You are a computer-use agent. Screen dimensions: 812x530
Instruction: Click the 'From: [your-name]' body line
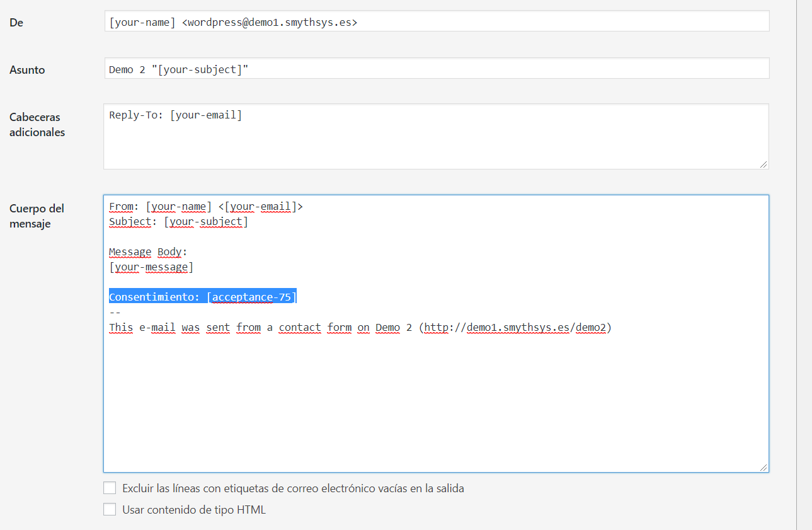pos(205,207)
